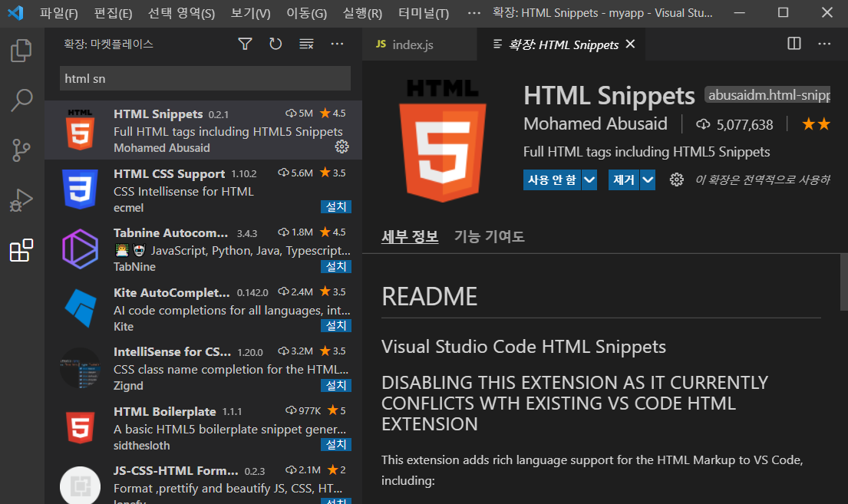Open the Run and Debug view
This screenshot has width=848, height=504.
21,199
